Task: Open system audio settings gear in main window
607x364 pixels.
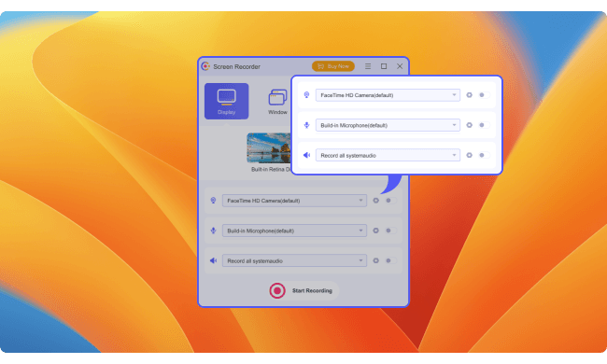Action: click(x=375, y=260)
